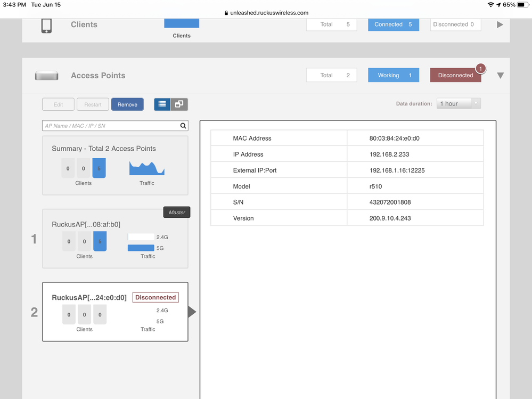
Task: Click the Remove button
Action: click(x=127, y=104)
